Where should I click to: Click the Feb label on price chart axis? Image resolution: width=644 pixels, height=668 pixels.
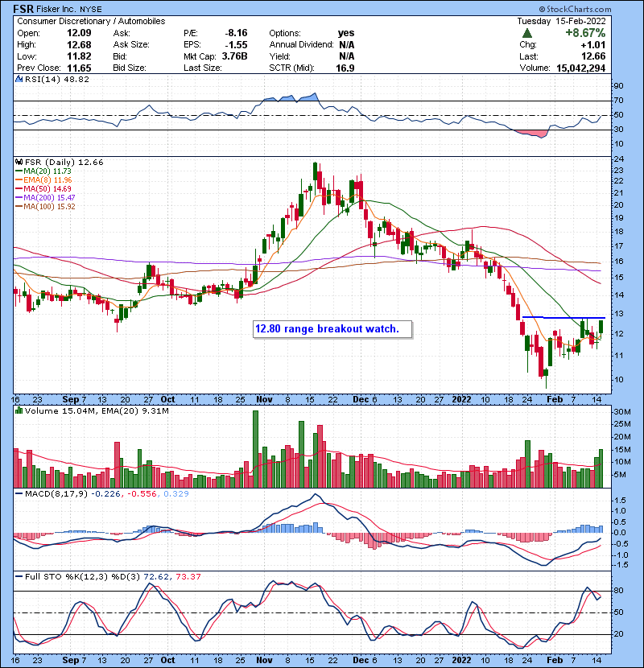(555, 400)
